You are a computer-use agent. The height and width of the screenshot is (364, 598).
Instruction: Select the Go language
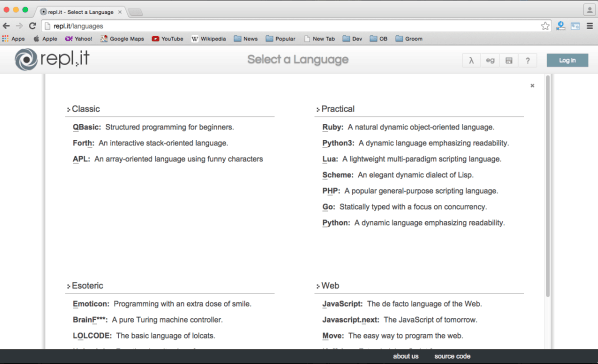coord(328,207)
